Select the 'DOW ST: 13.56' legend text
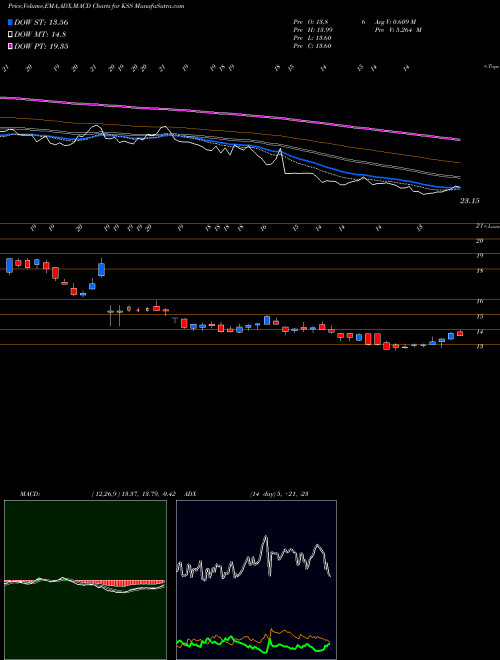500x660 pixels. 41,22
